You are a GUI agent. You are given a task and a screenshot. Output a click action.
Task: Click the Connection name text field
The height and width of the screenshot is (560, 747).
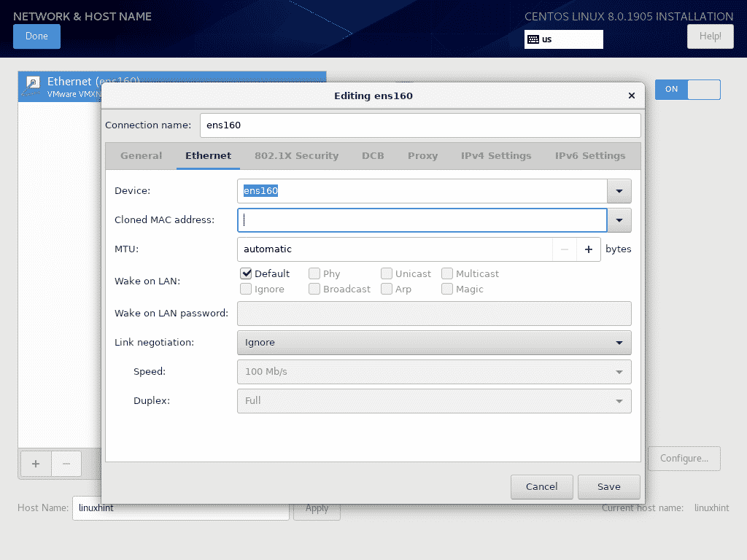point(420,125)
